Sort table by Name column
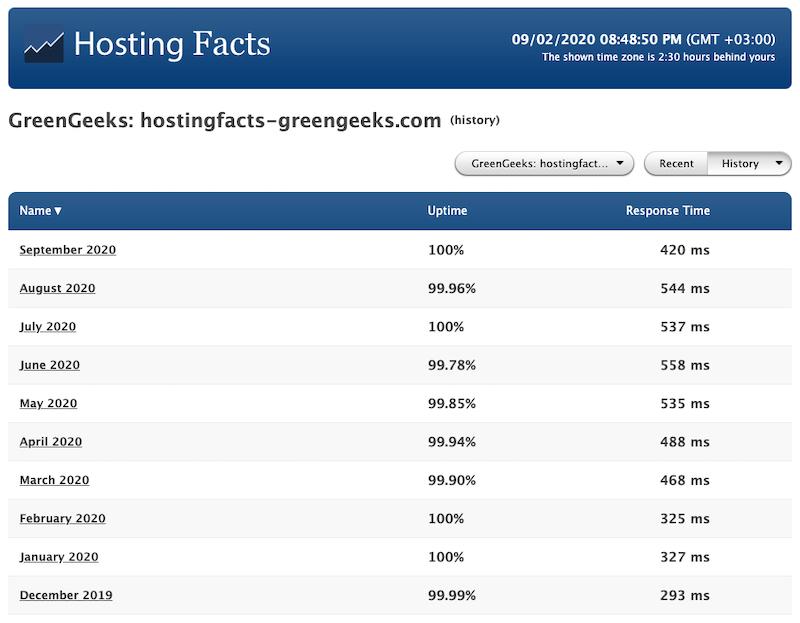Screen dimensions: 800x623 (x=40, y=211)
